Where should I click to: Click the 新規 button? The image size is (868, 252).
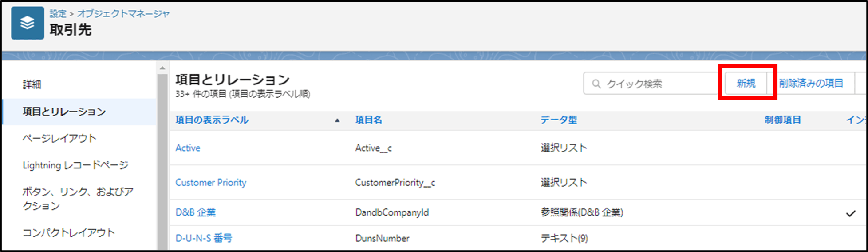click(x=746, y=83)
